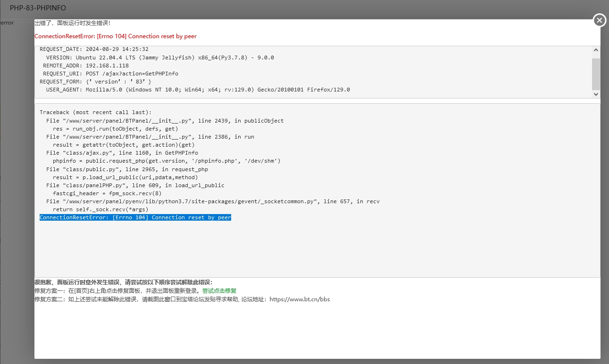Click the REQUEST_DATE: 2024-08-29 14:25:32 line

tap(94, 49)
